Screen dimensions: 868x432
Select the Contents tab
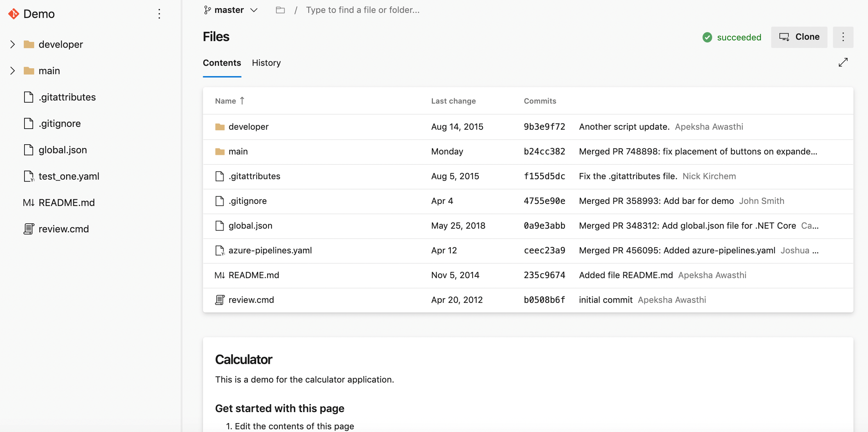pyautogui.click(x=221, y=63)
